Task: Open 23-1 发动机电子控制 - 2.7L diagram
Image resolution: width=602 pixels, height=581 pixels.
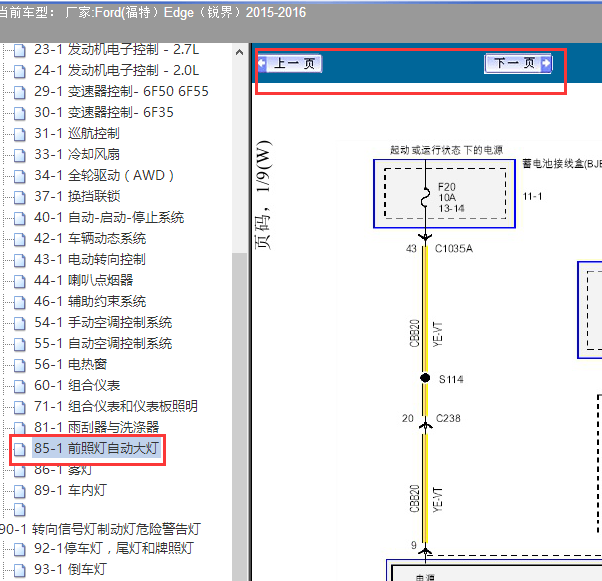Action: point(116,50)
